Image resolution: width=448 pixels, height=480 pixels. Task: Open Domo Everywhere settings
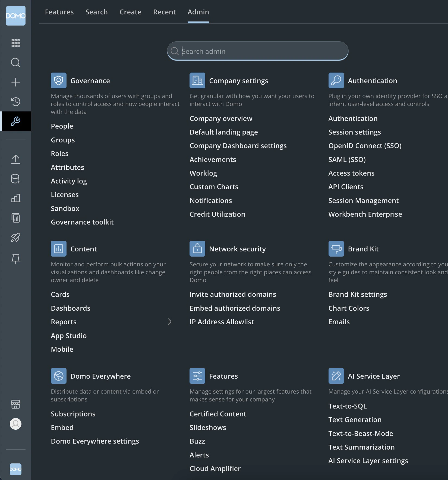point(95,441)
